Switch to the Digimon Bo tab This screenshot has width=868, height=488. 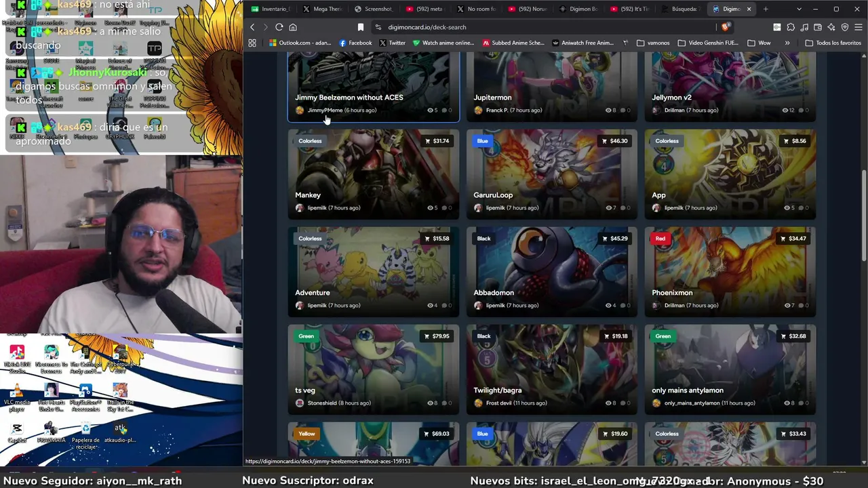[578, 9]
